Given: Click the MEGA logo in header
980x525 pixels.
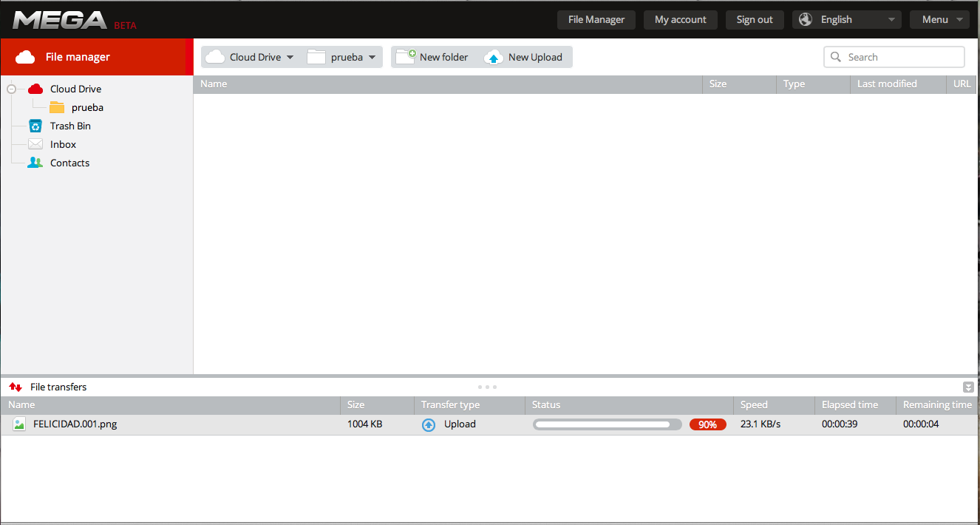Looking at the screenshot, I should pos(60,20).
